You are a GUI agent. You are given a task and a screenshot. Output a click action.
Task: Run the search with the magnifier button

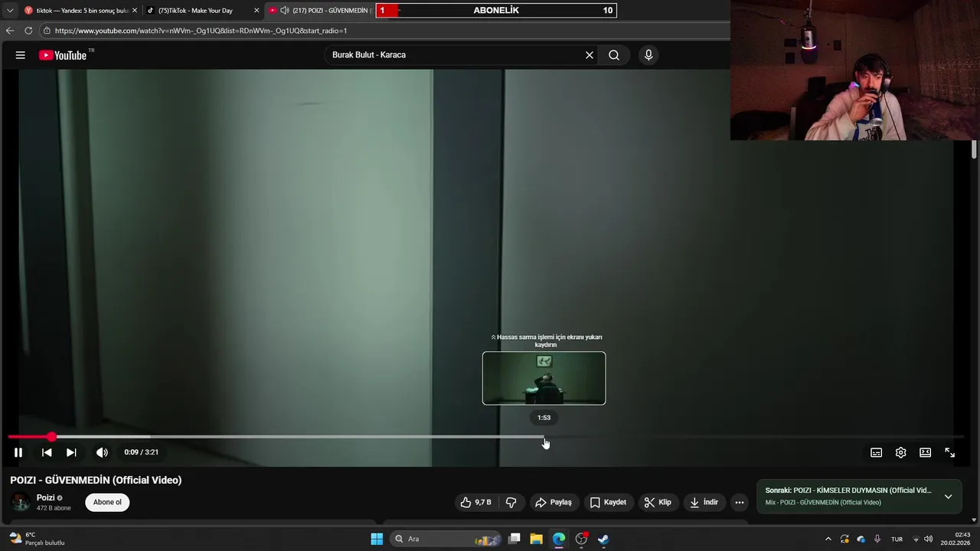click(614, 55)
